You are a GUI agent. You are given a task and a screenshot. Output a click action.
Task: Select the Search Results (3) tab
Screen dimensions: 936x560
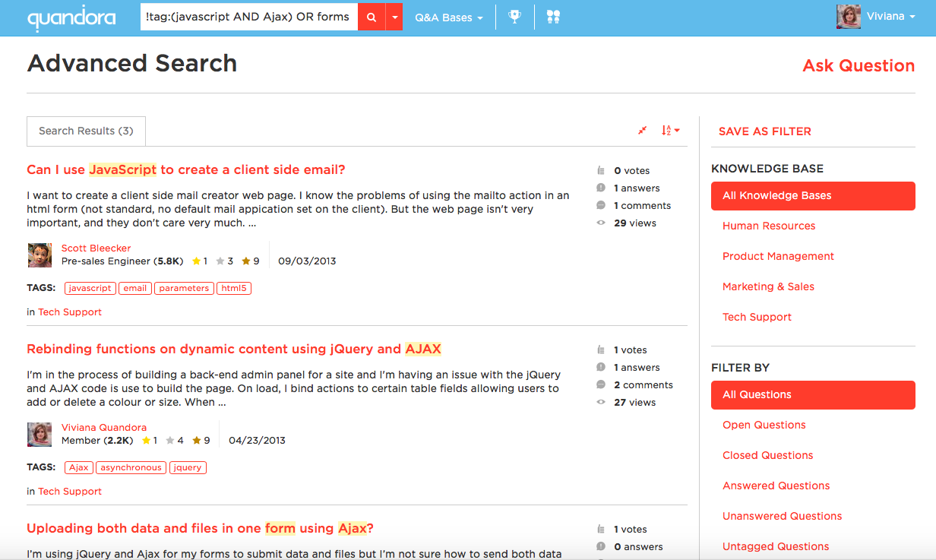[x=86, y=131]
